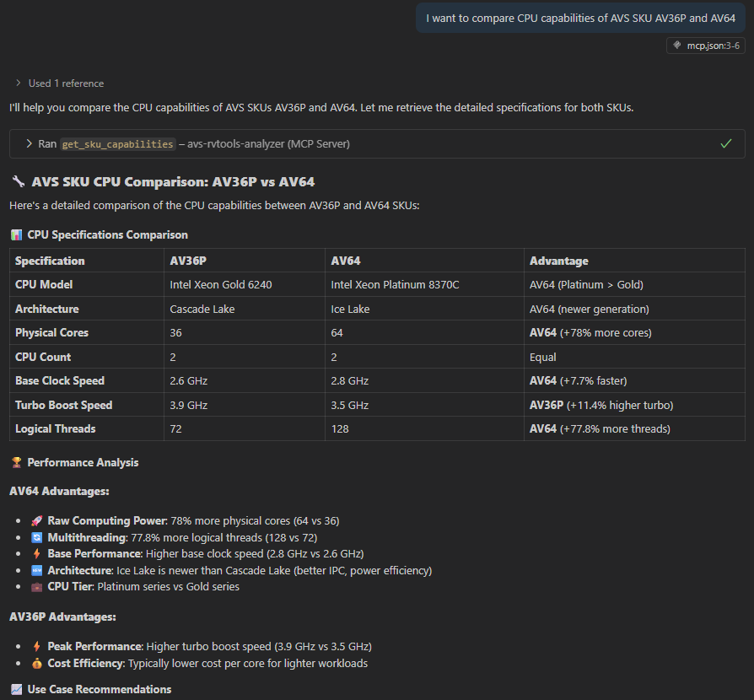The height and width of the screenshot is (700, 754).
Task: Click the lightning icon beside Base Performance
Action: pos(36,553)
